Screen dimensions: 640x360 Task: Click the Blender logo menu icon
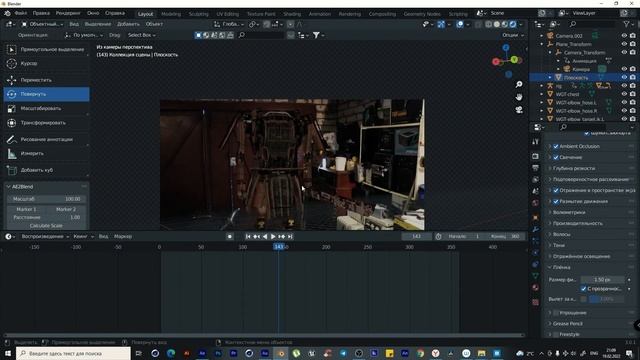[7, 13]
